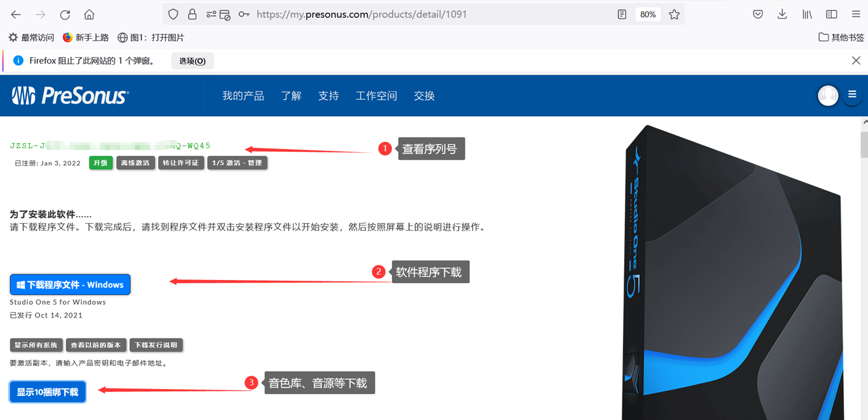Save page to Pocket icon

point(758,15)
